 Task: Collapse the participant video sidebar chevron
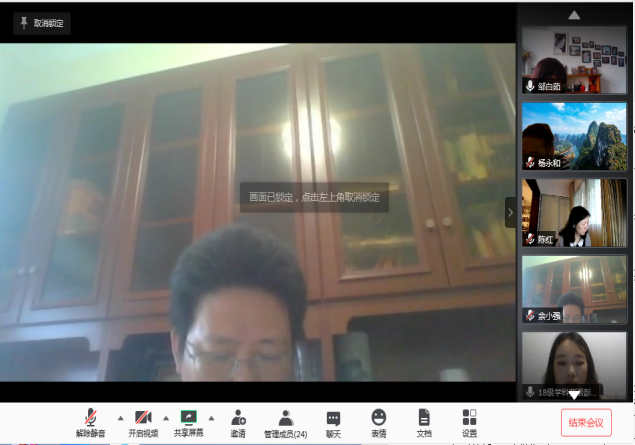510,211
